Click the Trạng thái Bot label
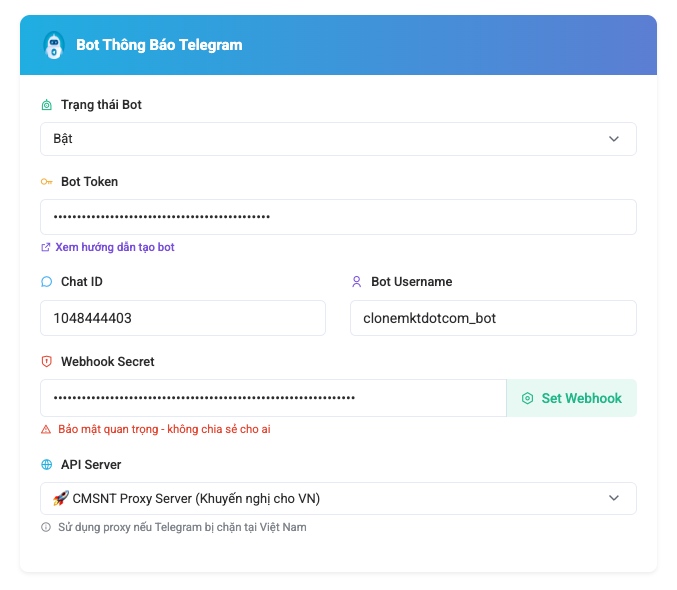Screen dimensions: 677x590 pyautogui.click(x=101, y=105)
